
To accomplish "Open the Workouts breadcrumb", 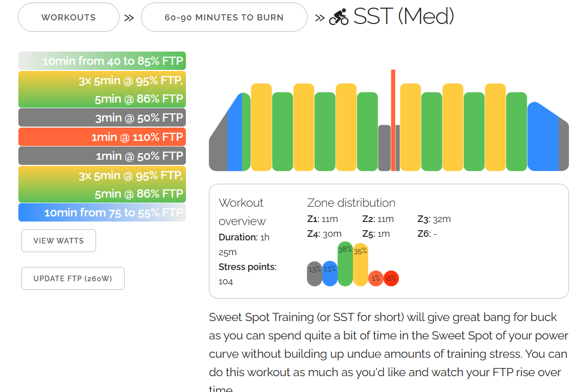I will click(68, 17).
